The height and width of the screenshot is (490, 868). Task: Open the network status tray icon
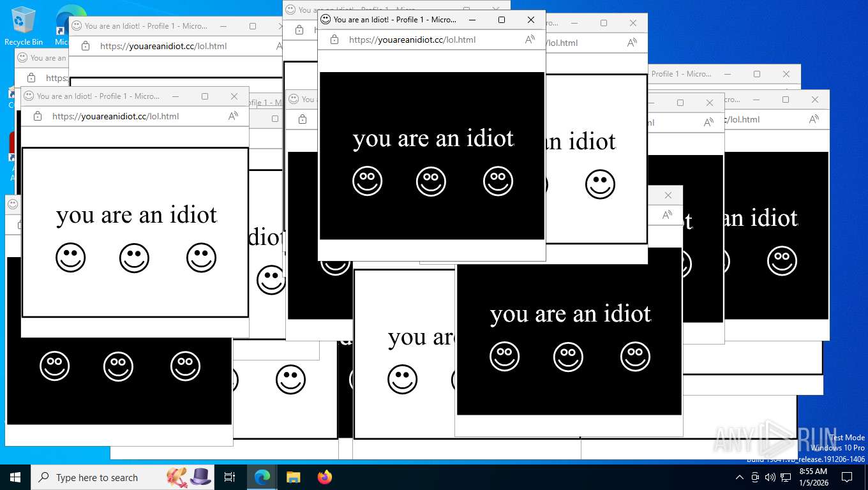(x=785, y=477)
